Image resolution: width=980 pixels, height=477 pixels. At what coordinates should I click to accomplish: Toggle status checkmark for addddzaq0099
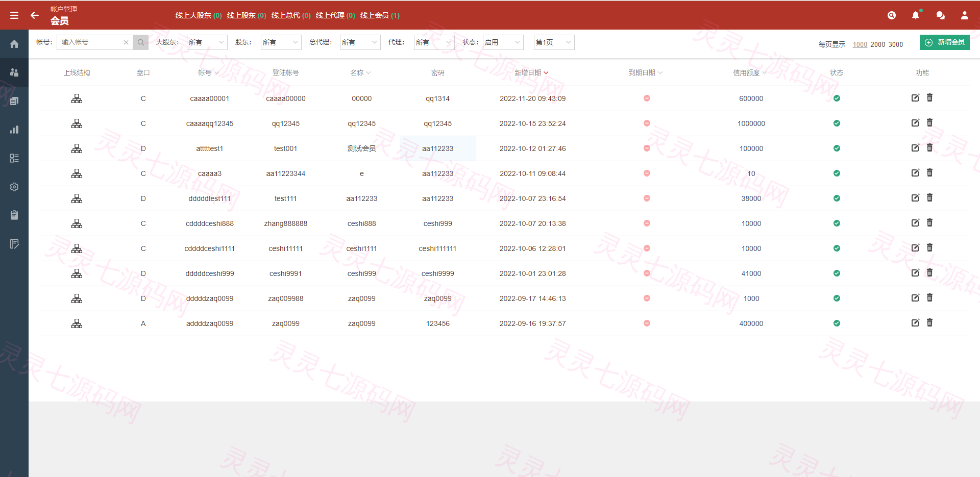point(837,323)
